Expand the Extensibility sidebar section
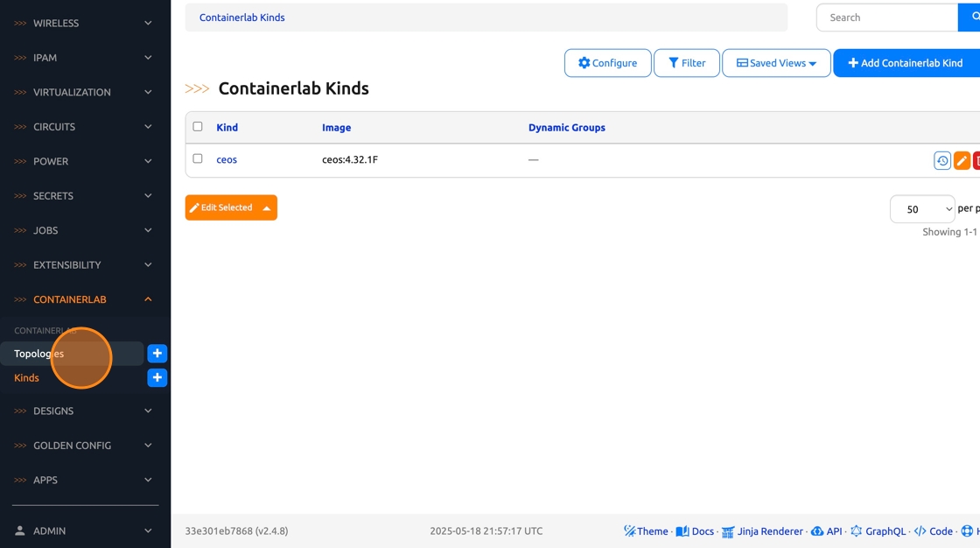 coord(85,264)
